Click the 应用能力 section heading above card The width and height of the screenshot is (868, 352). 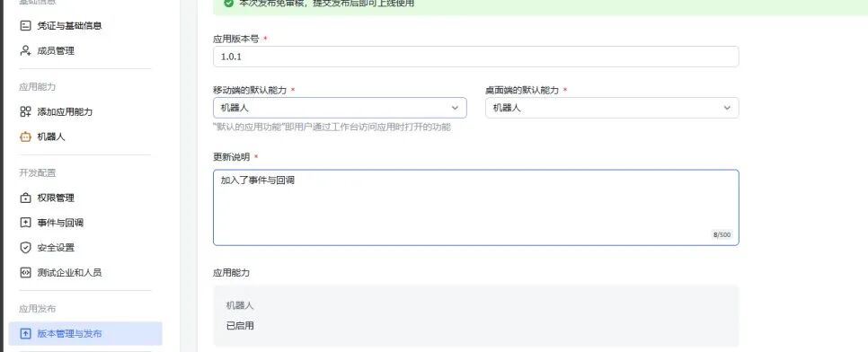(232, 273)
